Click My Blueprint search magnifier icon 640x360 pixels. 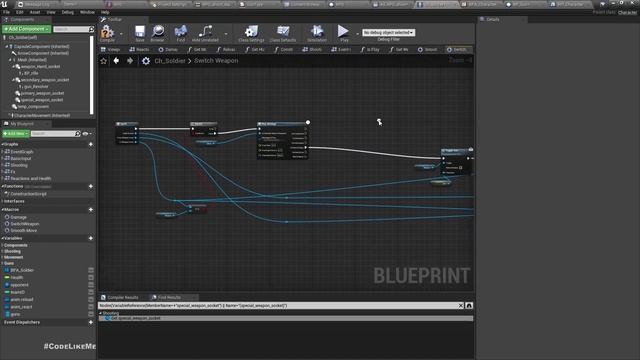tap(78, 133)
